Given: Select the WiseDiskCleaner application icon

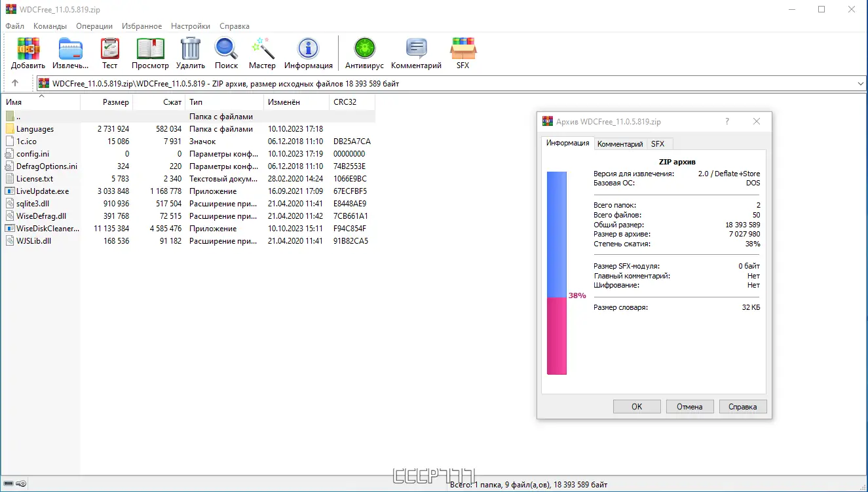Looking at the screenshot, I should pos(10,229).
